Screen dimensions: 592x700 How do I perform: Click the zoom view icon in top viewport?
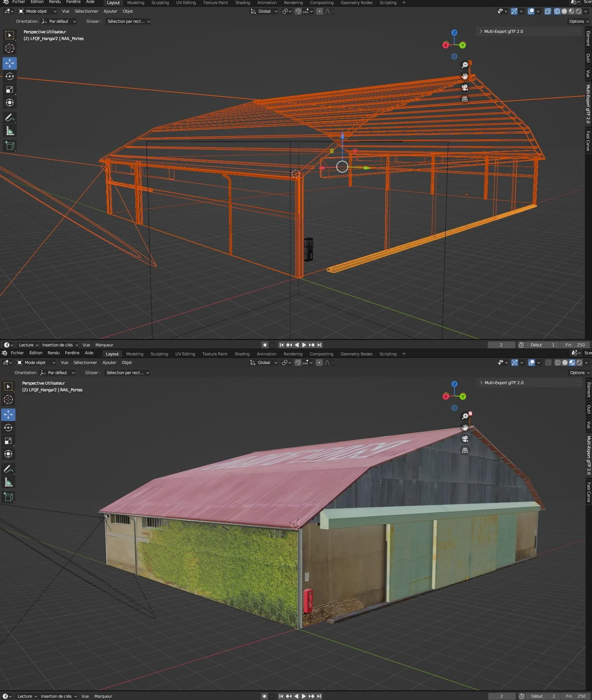pyautogui.click(x=465, y=65)
